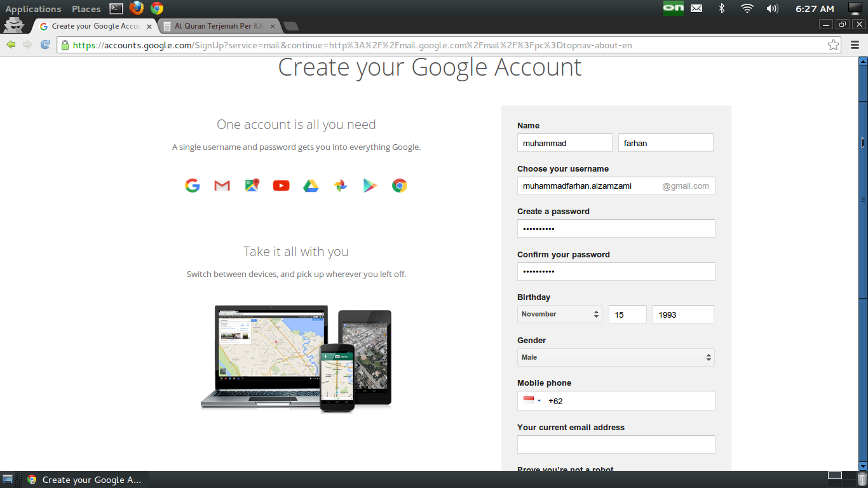Click browser back arrow

11,44
